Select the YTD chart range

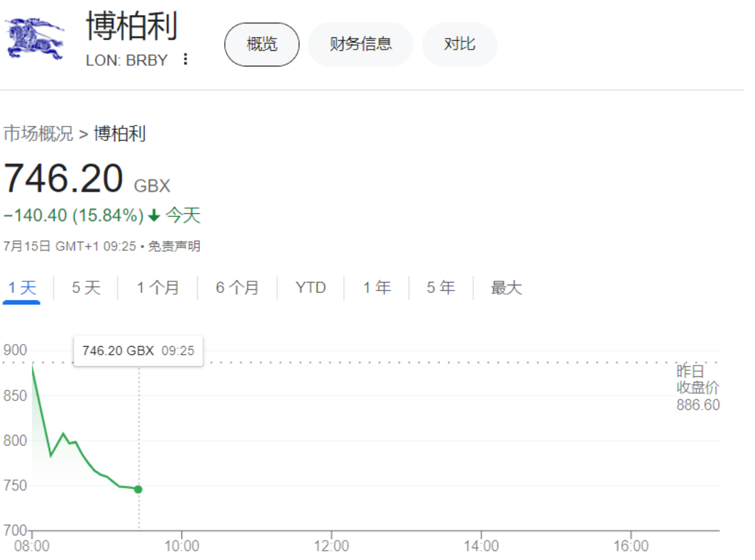pyautogui.click(x=310, y=288)
